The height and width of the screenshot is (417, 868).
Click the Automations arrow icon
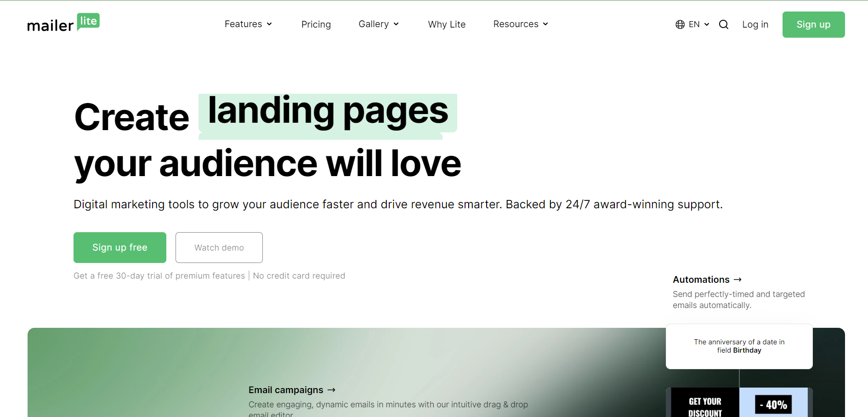tap(738, 280)
